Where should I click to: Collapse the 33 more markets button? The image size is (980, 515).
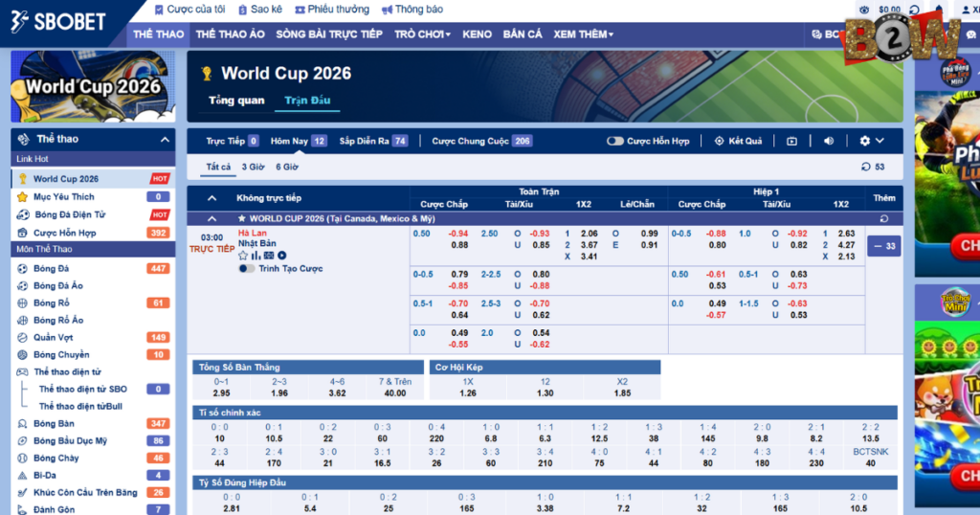(883, 246)
